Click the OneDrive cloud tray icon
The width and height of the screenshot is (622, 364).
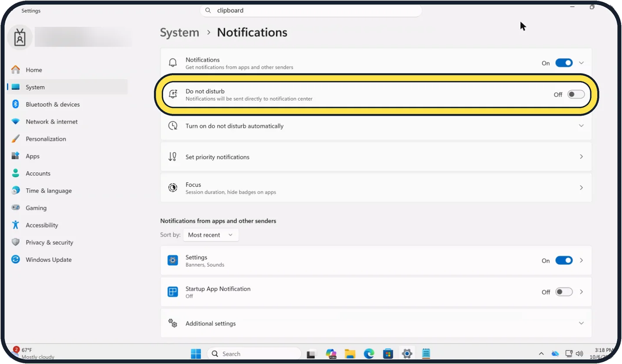(x=555, y=354)
